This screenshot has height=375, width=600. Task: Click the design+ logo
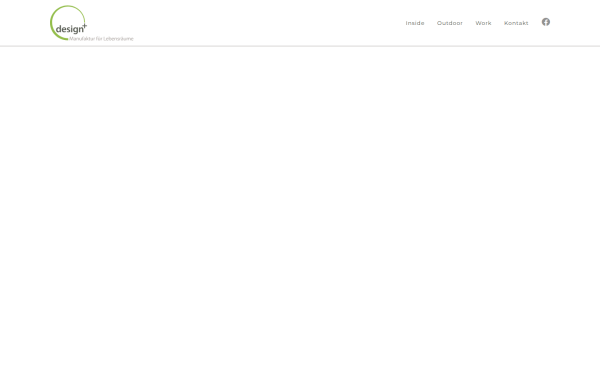92,23
